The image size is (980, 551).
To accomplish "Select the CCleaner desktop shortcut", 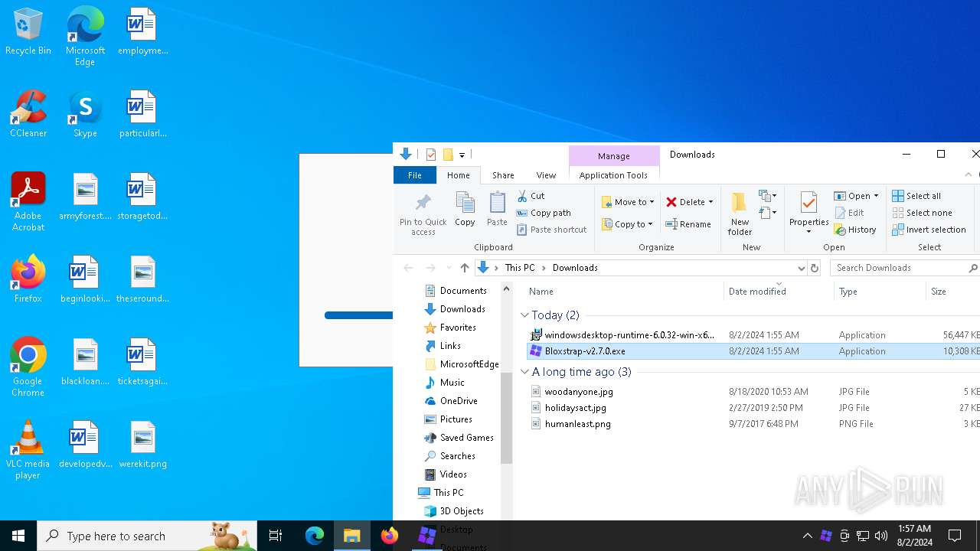I will coord(28,115).
